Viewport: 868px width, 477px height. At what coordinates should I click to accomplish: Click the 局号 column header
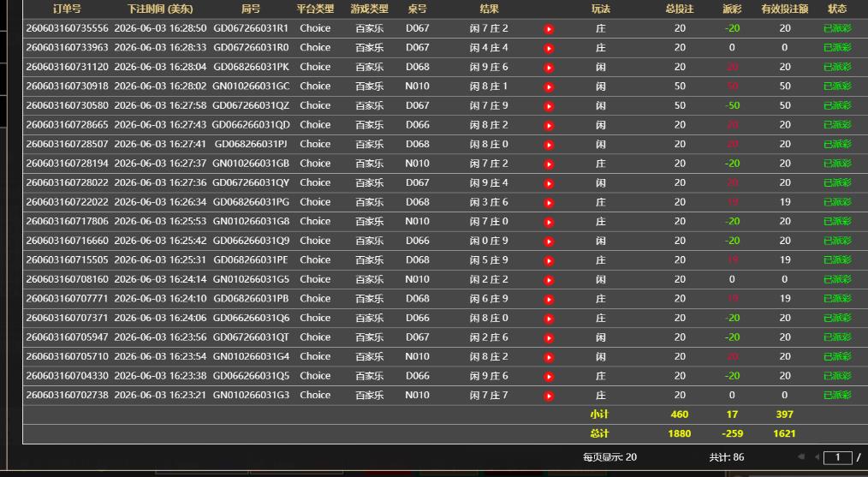(x=251, y=9)
